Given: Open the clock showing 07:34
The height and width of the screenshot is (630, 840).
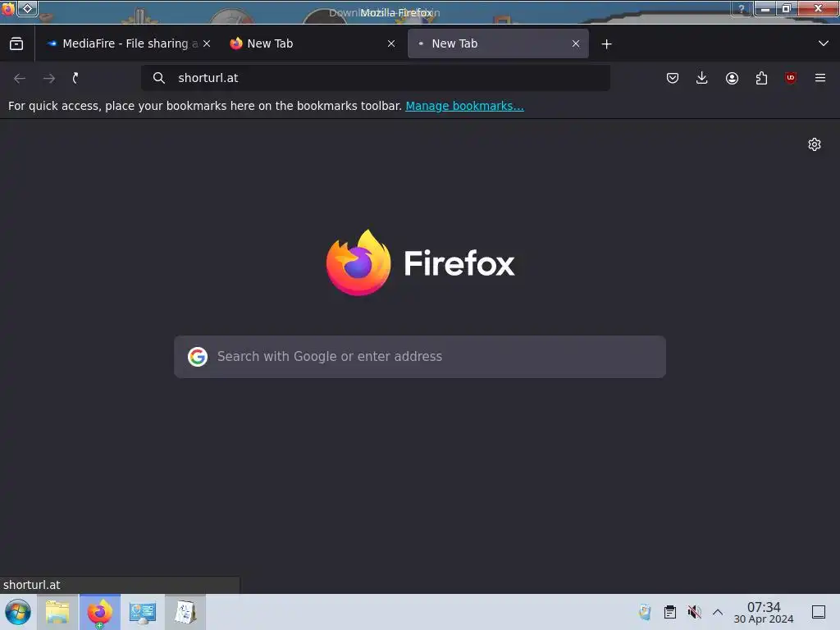Looking at the screenshot, I should pos(764,612).
